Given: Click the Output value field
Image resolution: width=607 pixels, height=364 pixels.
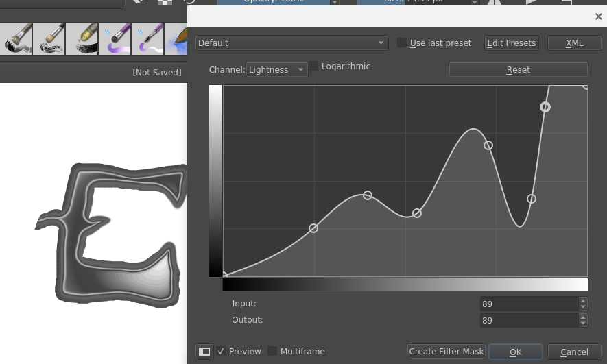Looking at the screenshot, I should [x=529, y=320].
